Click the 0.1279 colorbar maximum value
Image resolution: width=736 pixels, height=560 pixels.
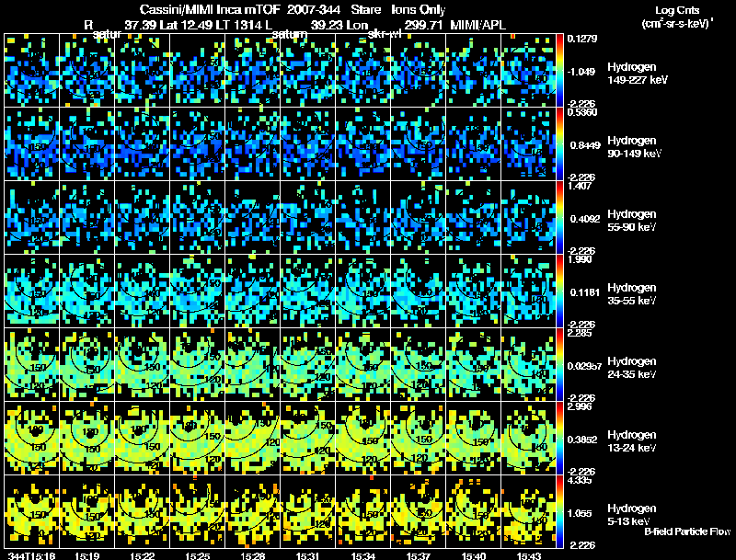click(582, 39)
